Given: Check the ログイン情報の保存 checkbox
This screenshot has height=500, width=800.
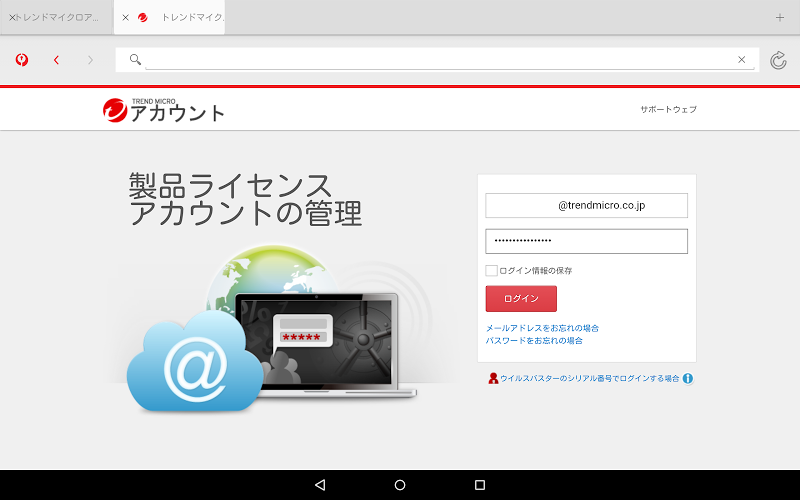Looking at the screenshot, I should [491, 270].
